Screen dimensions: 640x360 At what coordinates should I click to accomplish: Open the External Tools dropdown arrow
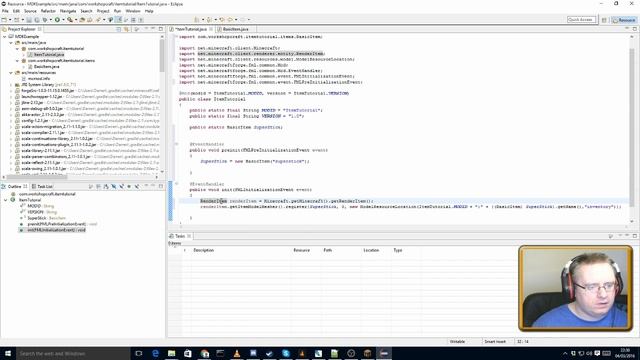[x=76, y=20]
